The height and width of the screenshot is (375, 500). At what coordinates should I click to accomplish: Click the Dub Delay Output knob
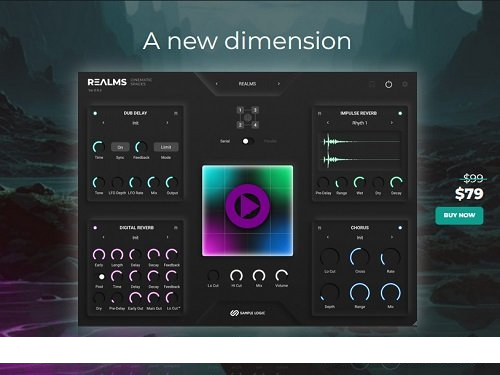tap(172, 183)
